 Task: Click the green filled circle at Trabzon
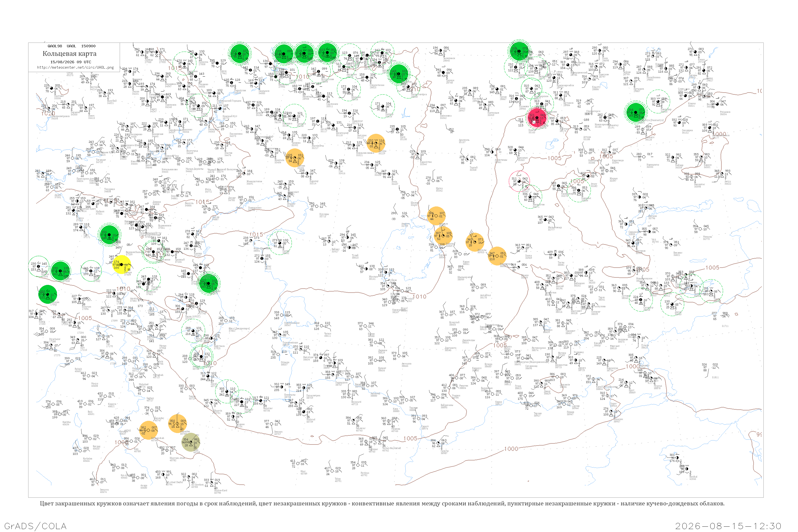(x=61, y=271)
